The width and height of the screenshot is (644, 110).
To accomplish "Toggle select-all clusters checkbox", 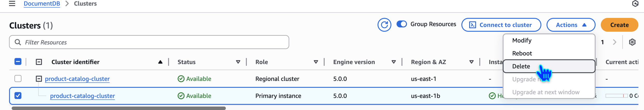I will (18, 62).
